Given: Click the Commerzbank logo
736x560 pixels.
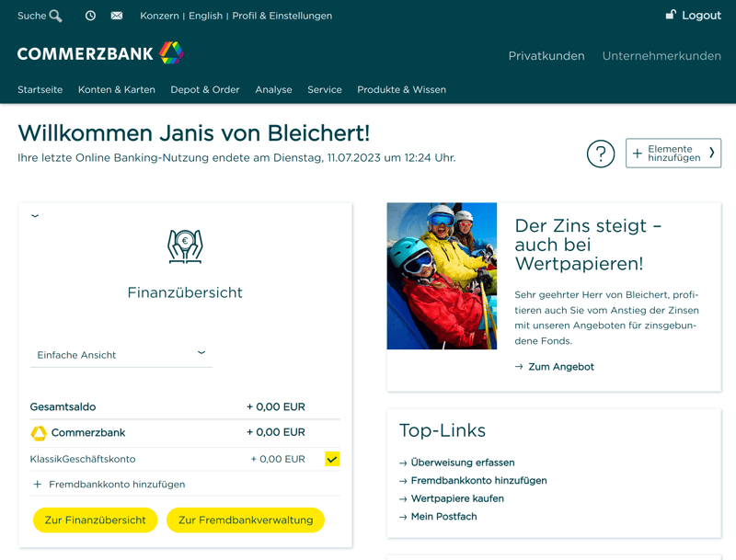Looking at the screenshot, I should coord(100,53).
